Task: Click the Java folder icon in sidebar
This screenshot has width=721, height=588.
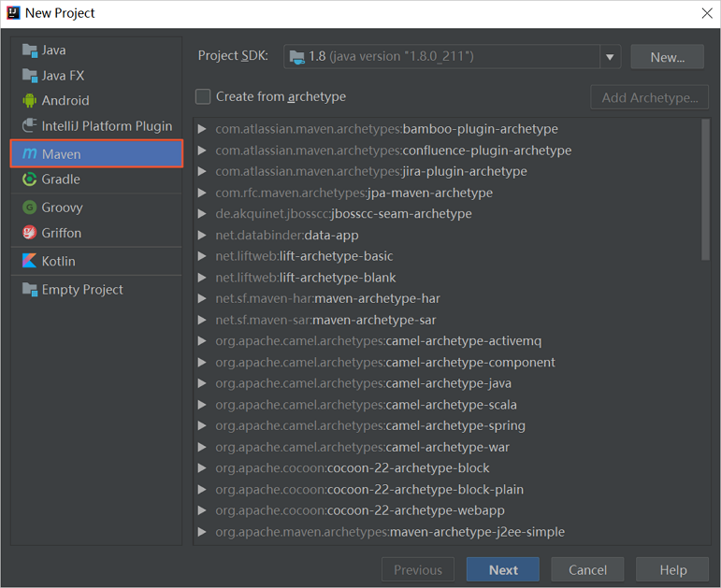Action: point(29,50)
